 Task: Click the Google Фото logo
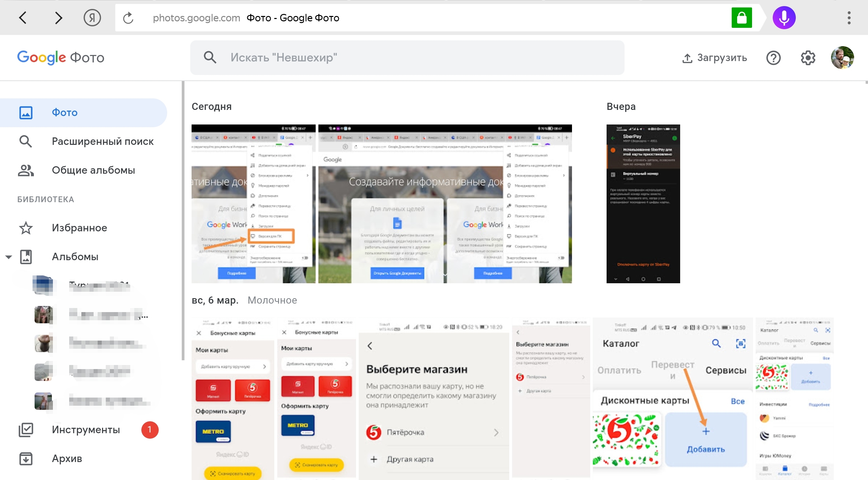point(61,57)
